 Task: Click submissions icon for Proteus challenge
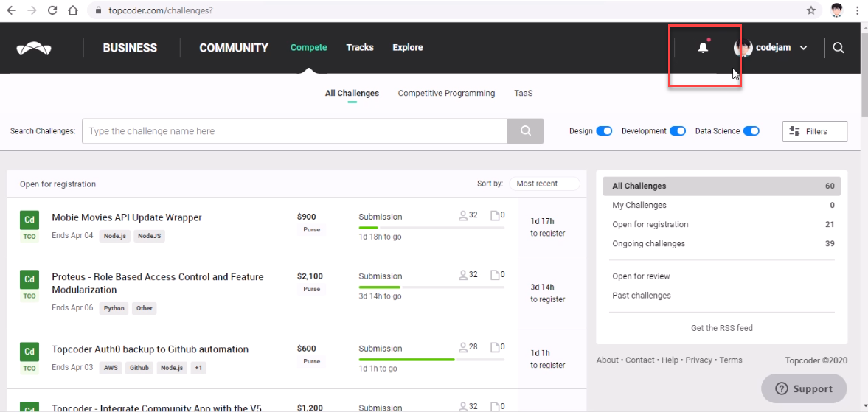tap(496, 275)
